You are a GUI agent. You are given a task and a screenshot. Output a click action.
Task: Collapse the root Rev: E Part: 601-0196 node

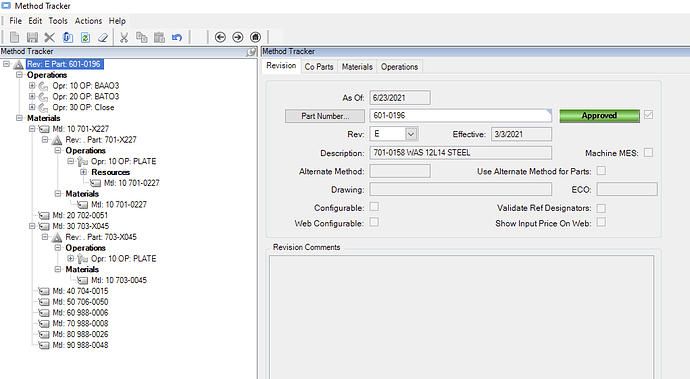[x=7, y=64]
